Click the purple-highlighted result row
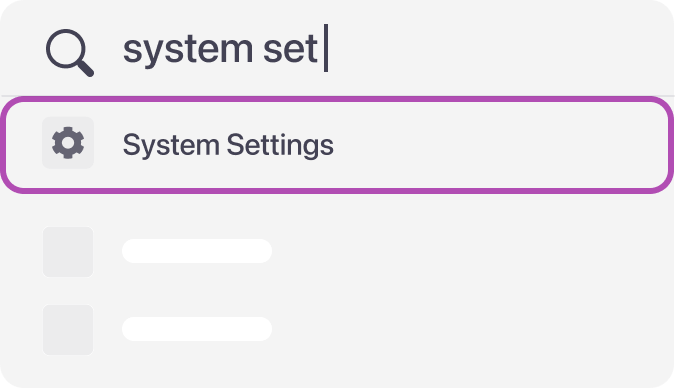This screenshot has width=675, height=388. tap(337, 145)
